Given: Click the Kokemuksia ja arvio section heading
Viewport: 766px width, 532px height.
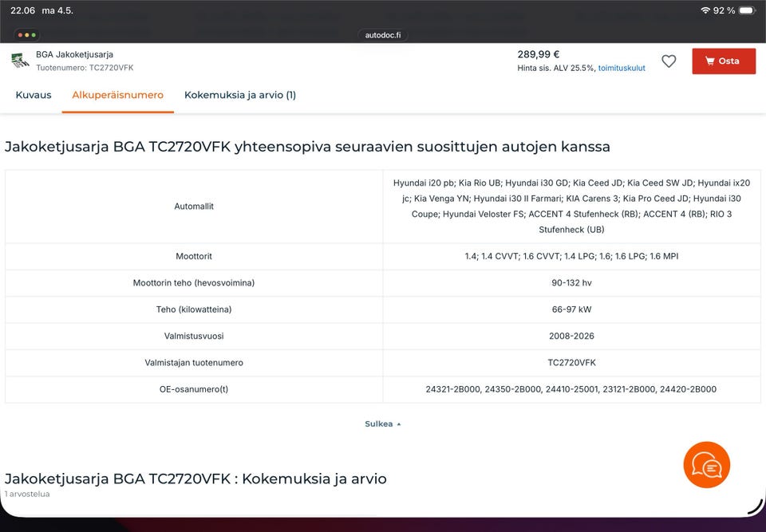Looking at the screenshot, I should (x=195, y=479).
